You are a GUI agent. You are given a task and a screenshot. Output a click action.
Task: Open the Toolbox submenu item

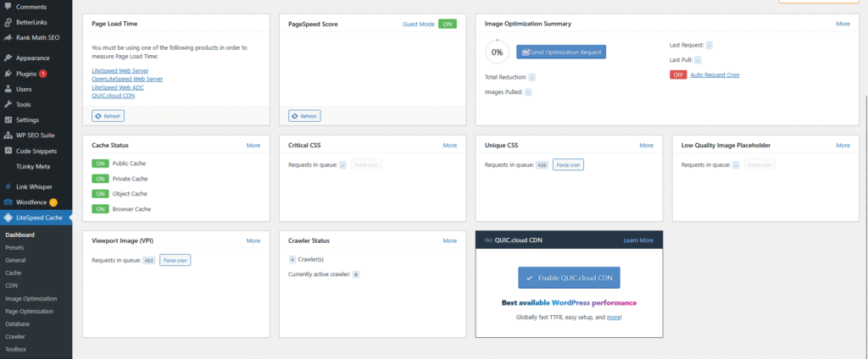(x=15, y=349)
